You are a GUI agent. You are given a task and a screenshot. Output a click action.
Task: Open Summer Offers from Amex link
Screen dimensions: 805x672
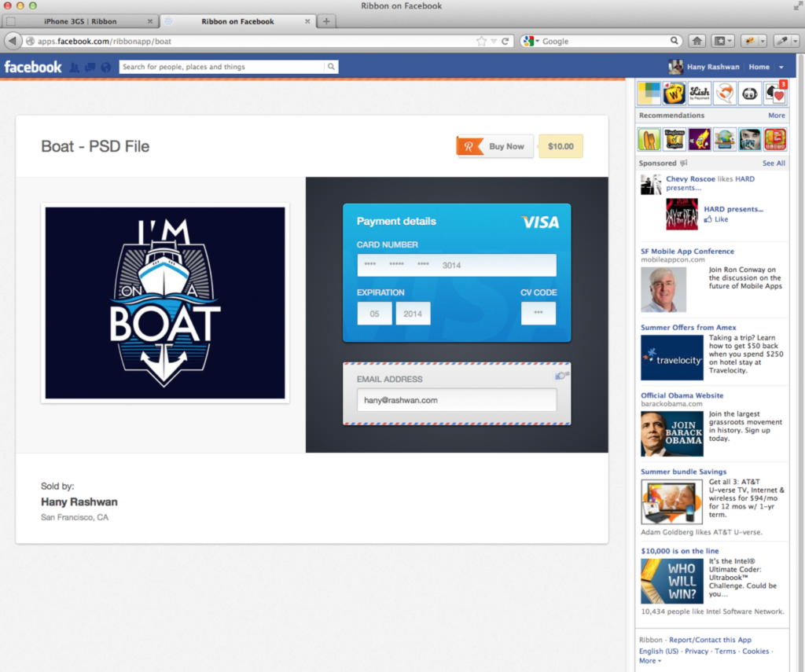tap(689, 327)
